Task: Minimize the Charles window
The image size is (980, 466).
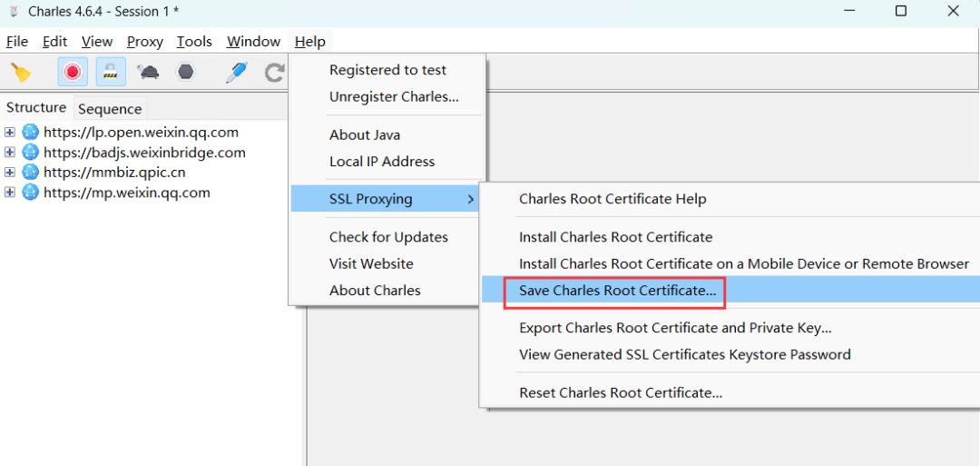Action: (x=848, y=11)
